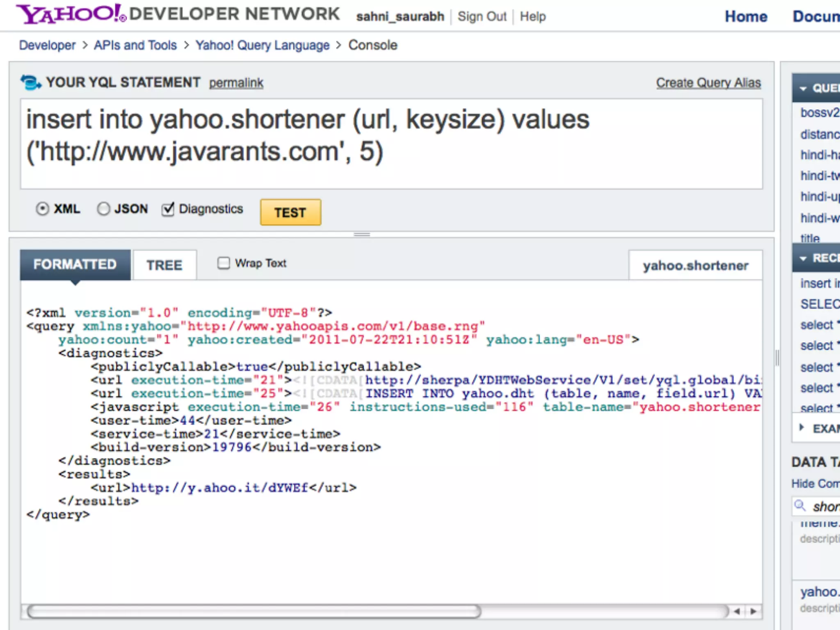The width and height of the screenshot is (840, 630).
Task: Select the hindi-w query alias
Action: 820,218
